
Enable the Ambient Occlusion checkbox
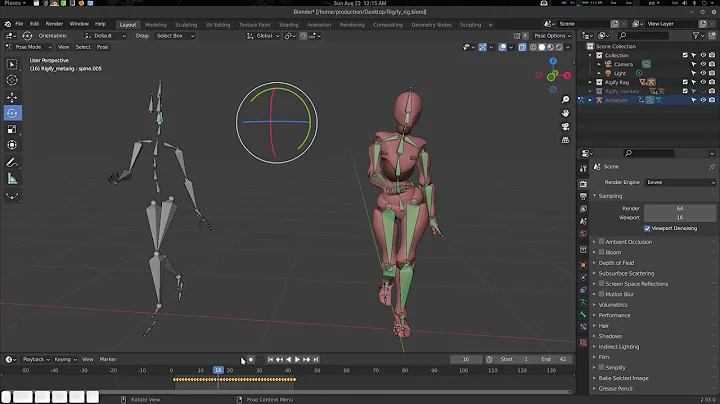coord(601,241)
